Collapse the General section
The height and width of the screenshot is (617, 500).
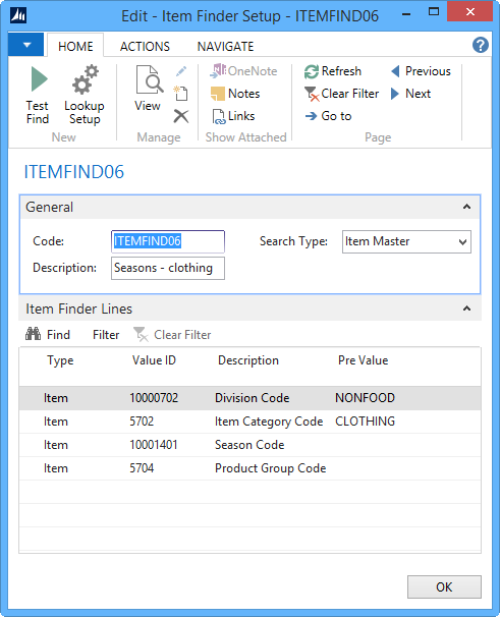point(467,207)
